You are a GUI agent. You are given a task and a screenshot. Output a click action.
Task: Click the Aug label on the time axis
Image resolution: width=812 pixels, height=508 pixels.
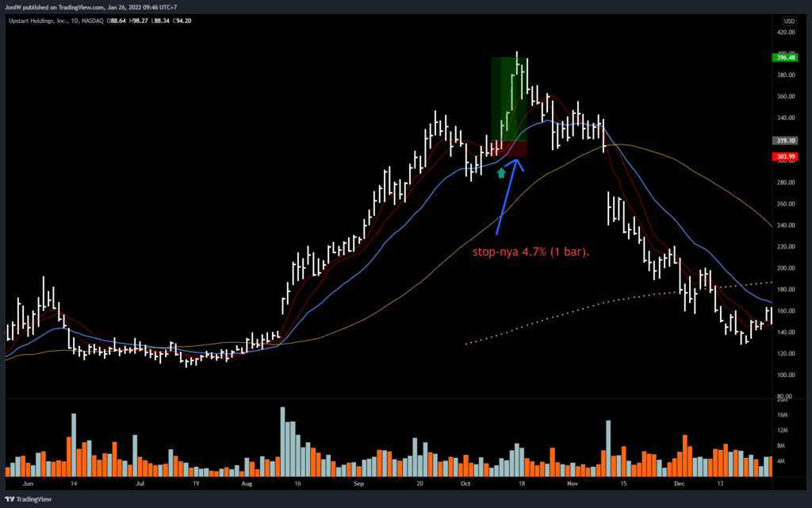point(247,482)
